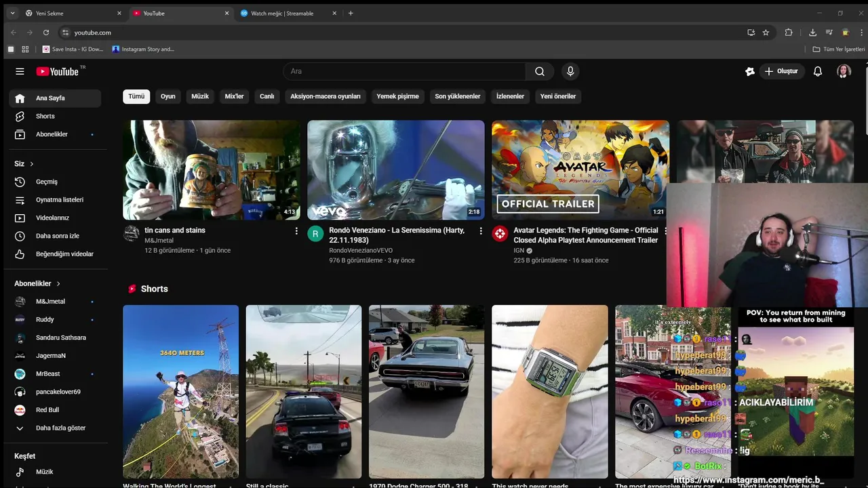The image size is (868, 488).
Task: Open Abonelikler in the sidebar
Action: coord(55,134)
